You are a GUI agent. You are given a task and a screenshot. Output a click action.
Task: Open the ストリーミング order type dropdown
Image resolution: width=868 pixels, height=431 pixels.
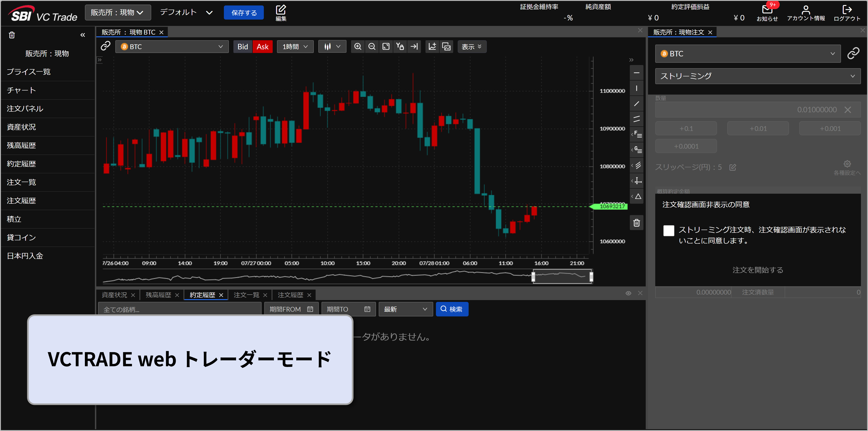[x=758, y=76]
